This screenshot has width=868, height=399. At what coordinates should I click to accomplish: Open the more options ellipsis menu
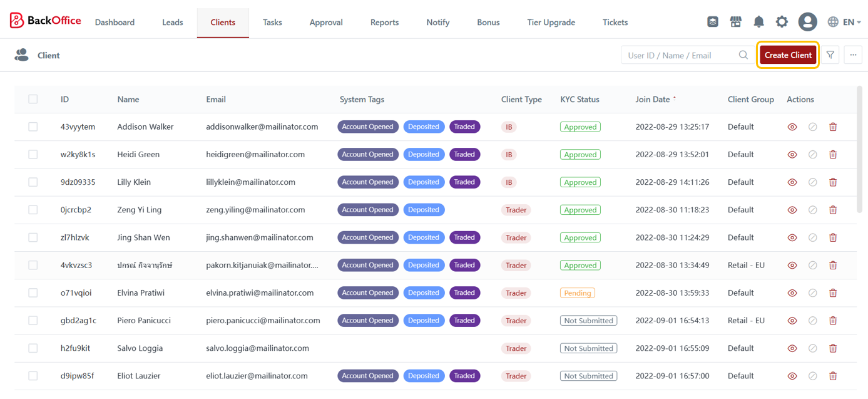coord(853,55)
